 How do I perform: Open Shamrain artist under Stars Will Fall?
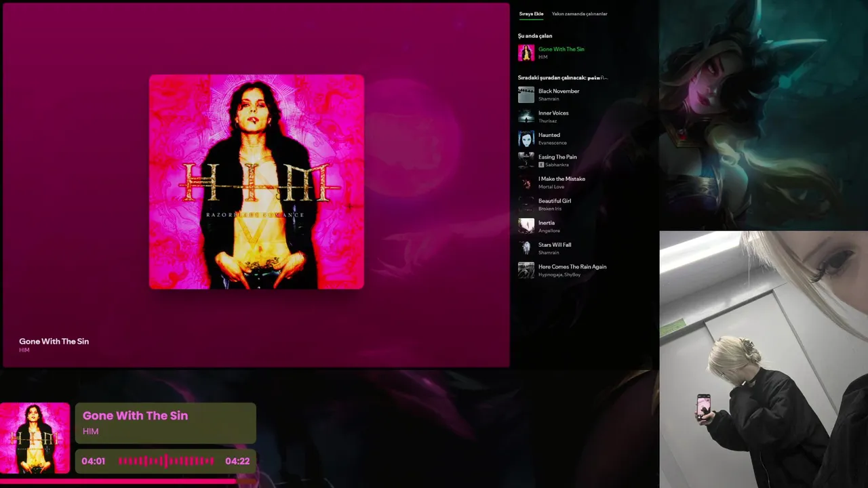click(549, 253)
